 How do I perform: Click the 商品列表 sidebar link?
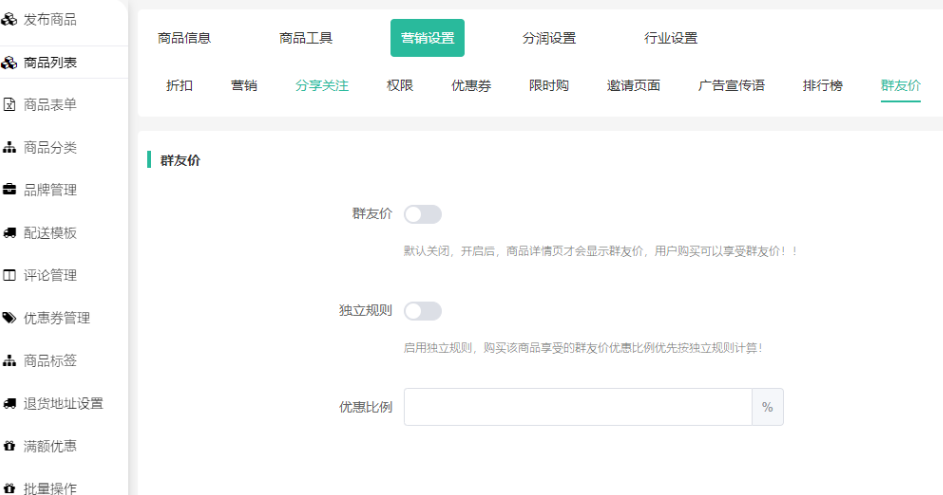tap(50, 62)
